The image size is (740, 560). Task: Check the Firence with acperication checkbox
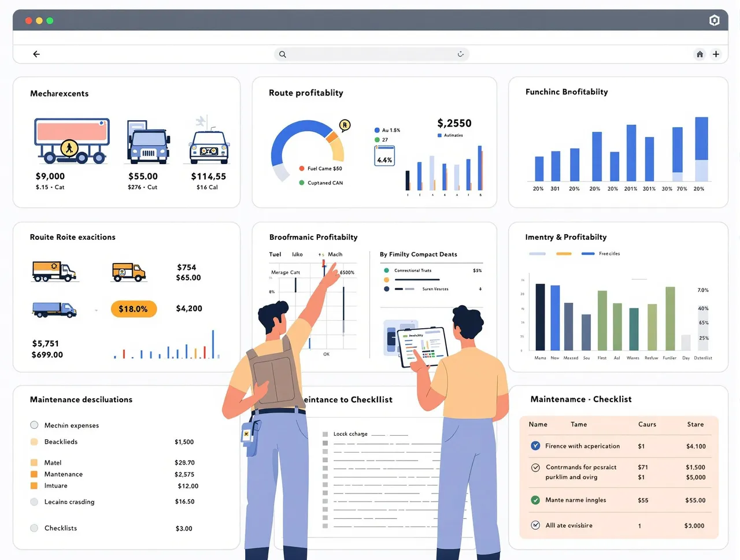535,446
